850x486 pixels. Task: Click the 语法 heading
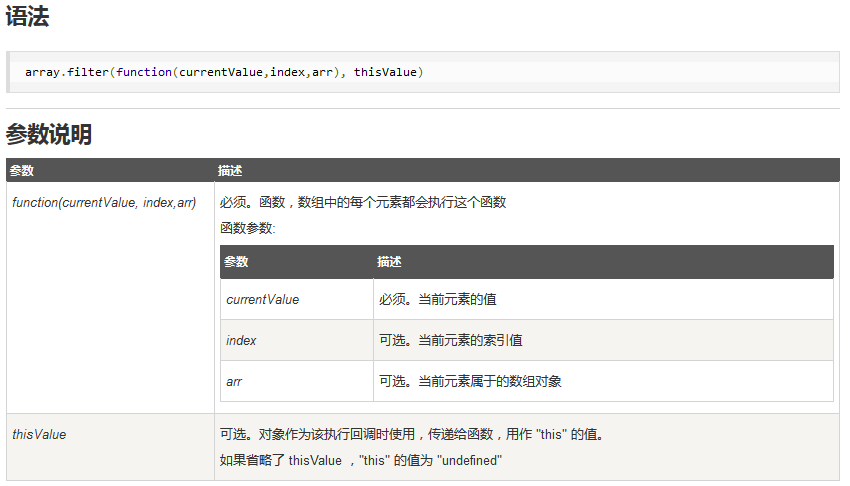pos(27,16)
